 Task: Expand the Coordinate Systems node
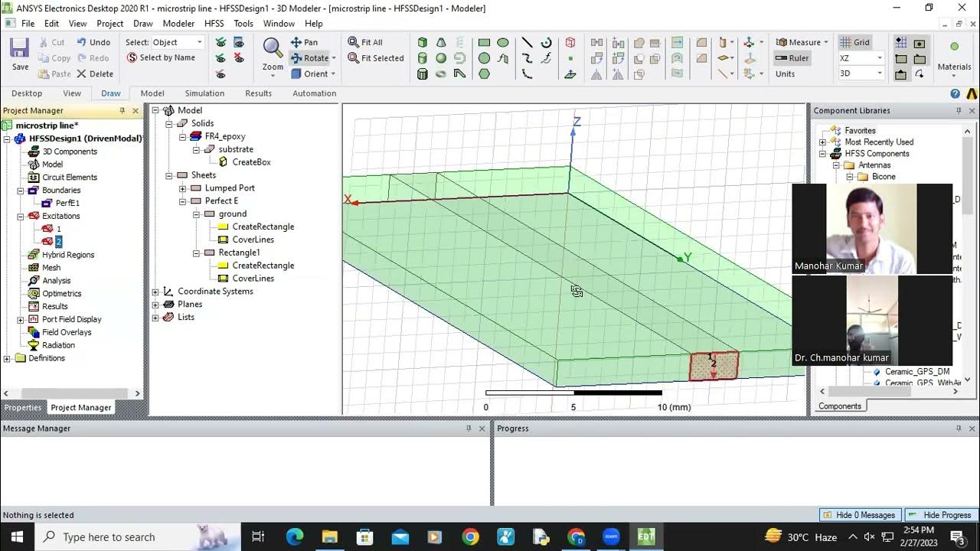(155, 292)
